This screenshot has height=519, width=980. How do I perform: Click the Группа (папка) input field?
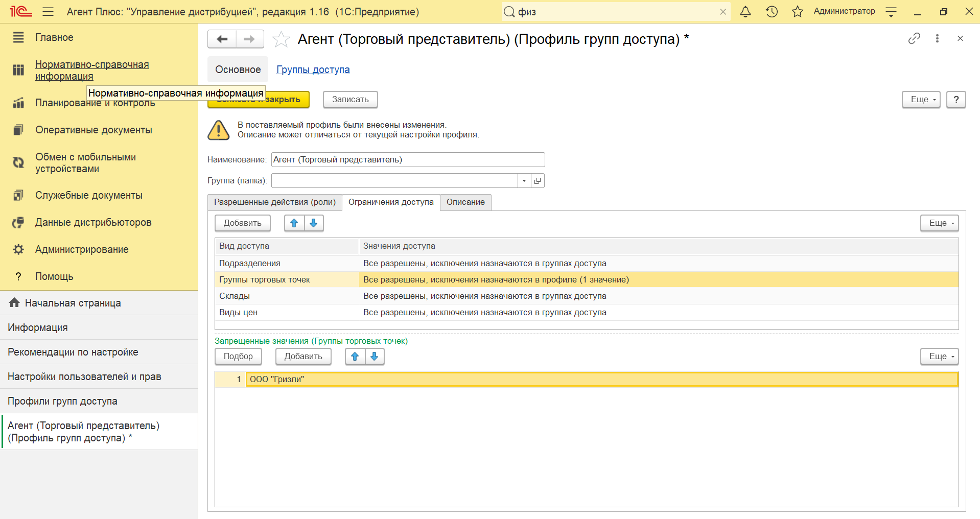[x=394, y=180]
